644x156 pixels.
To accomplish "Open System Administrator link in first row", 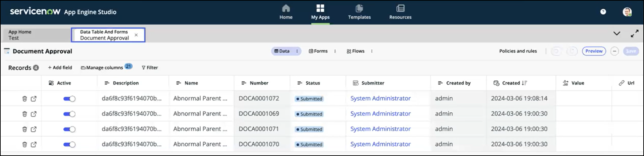I will click(380, 98).
